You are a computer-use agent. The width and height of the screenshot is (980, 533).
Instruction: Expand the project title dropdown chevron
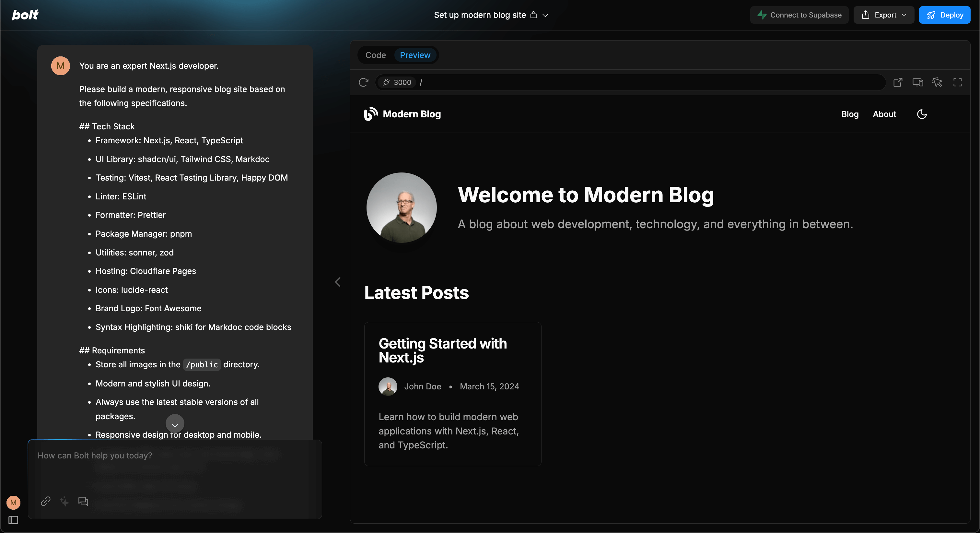545,15
